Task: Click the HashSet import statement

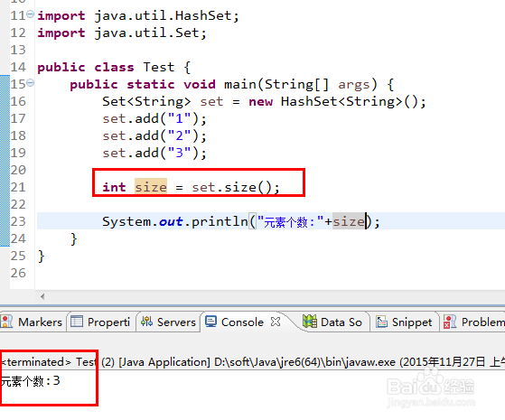Action: click(138, 15)
